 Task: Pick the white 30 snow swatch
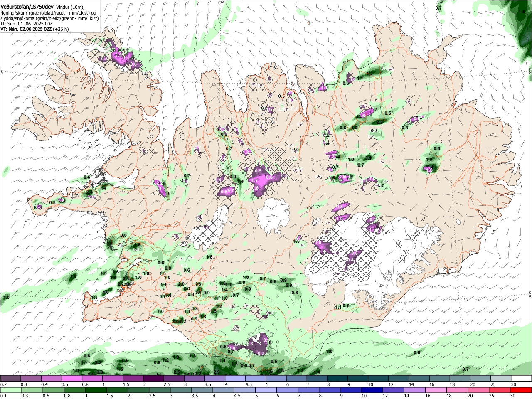click(521, 379)
